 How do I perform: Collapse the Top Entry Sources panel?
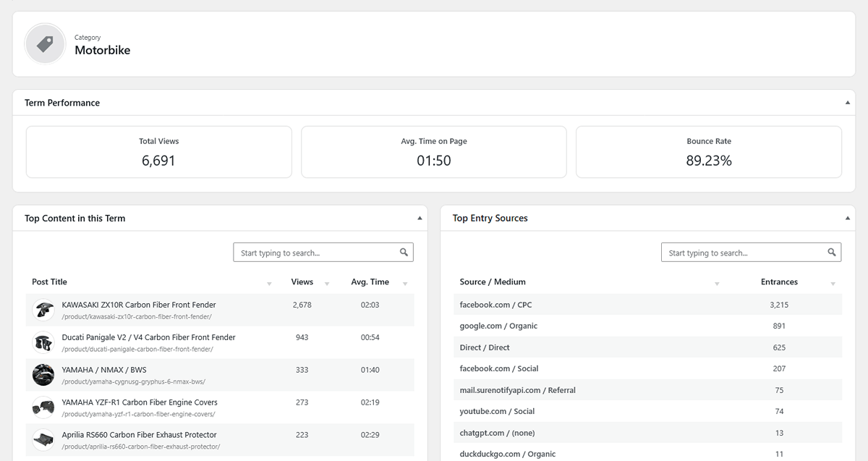pyautogui.click(x=848, y=218)
